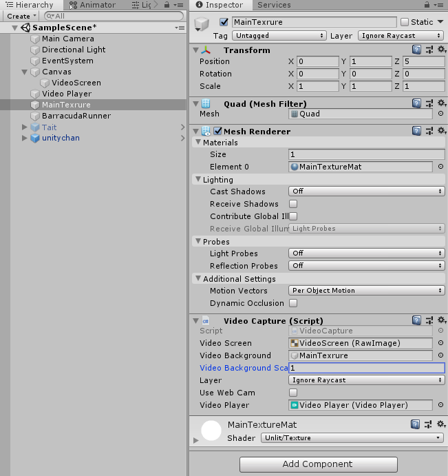Open the Shader dropdown Unlit/Texture
This screenshot has width=448, height=476.
pyautogui.click(x=352, y=437)
